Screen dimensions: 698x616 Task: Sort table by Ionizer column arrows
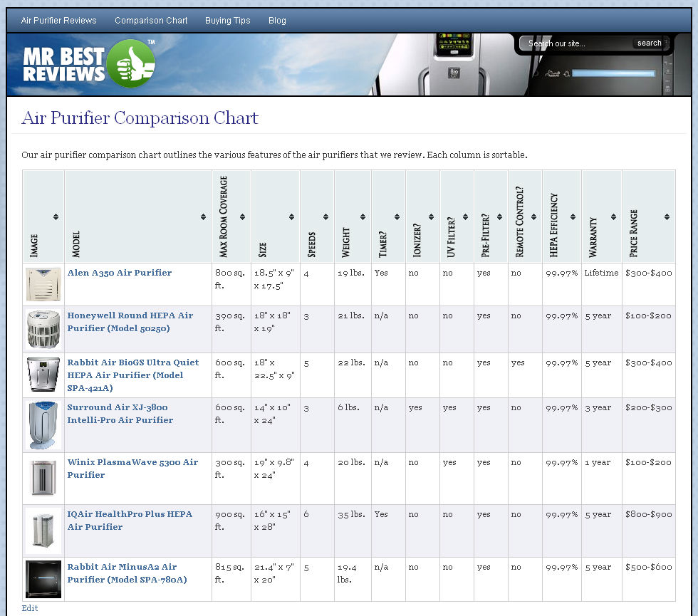coord(431,216)
